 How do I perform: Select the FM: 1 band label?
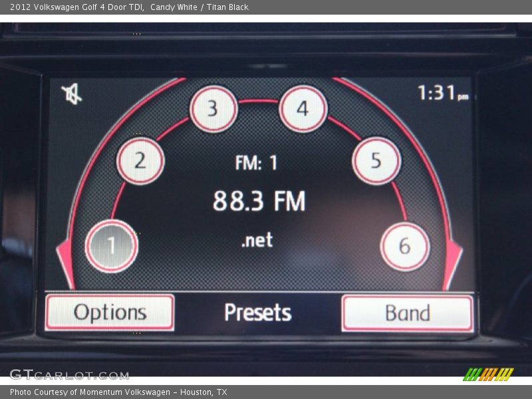(256, 163)
